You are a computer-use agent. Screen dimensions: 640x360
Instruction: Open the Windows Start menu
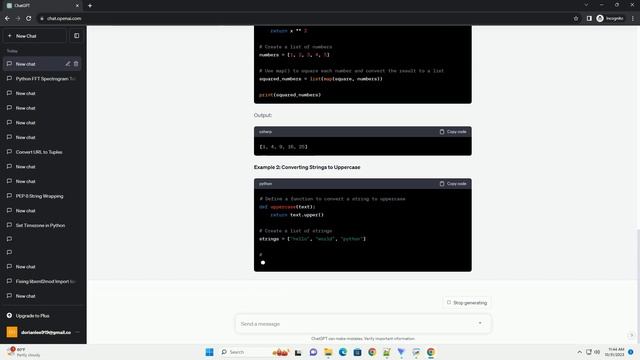(x=209, y=352)
